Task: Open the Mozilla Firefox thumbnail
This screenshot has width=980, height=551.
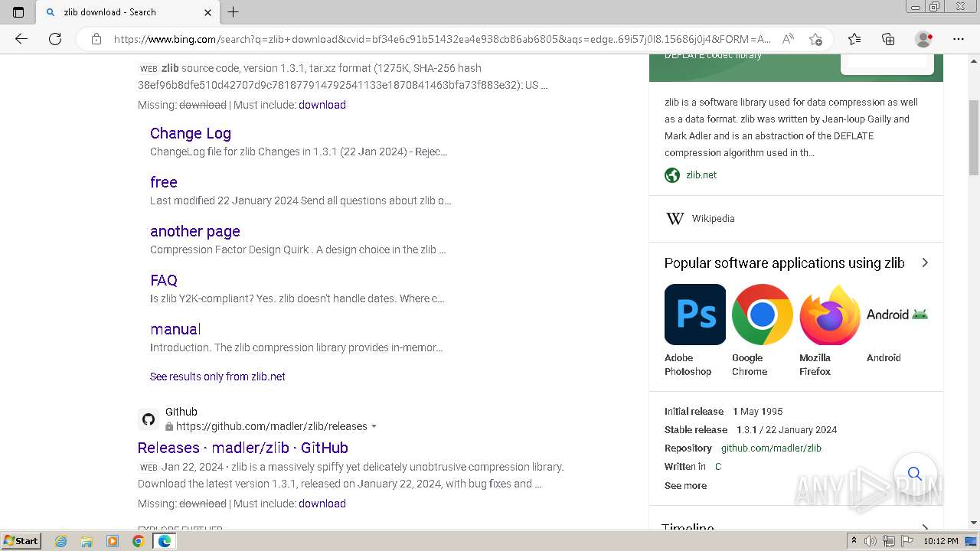Action: 830,315
